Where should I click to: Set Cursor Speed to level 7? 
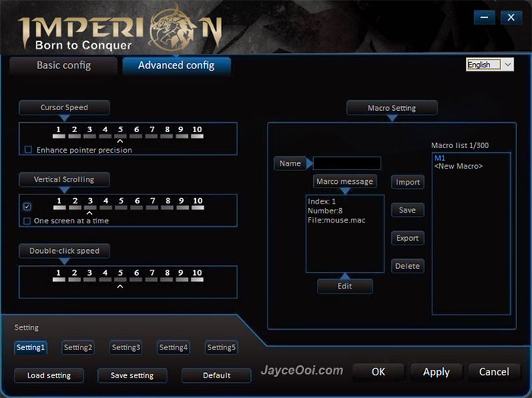[152, 132]
